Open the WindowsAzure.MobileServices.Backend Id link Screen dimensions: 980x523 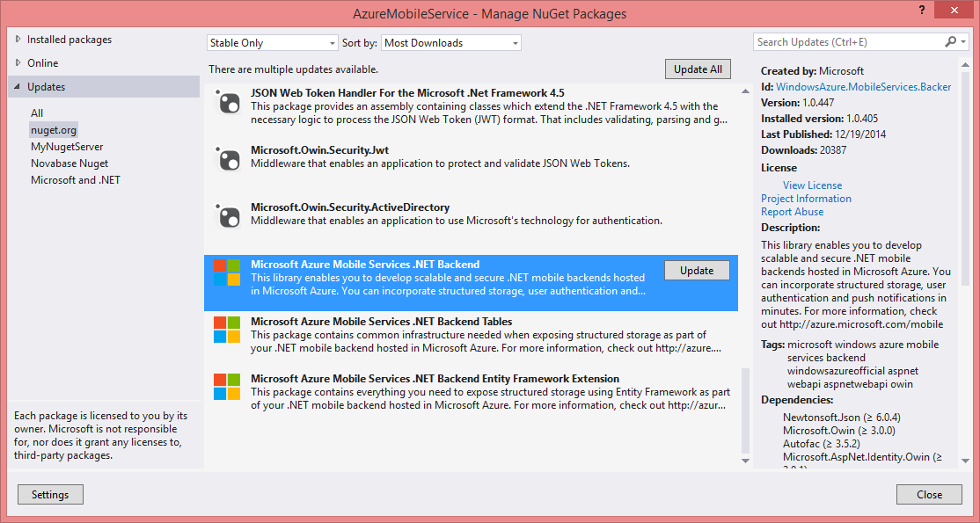[x=864, y=87]
